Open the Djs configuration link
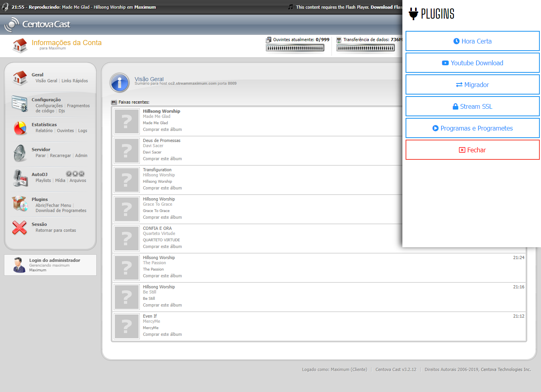Viewport: 541px width, 392px height. (x=62, y=111)
